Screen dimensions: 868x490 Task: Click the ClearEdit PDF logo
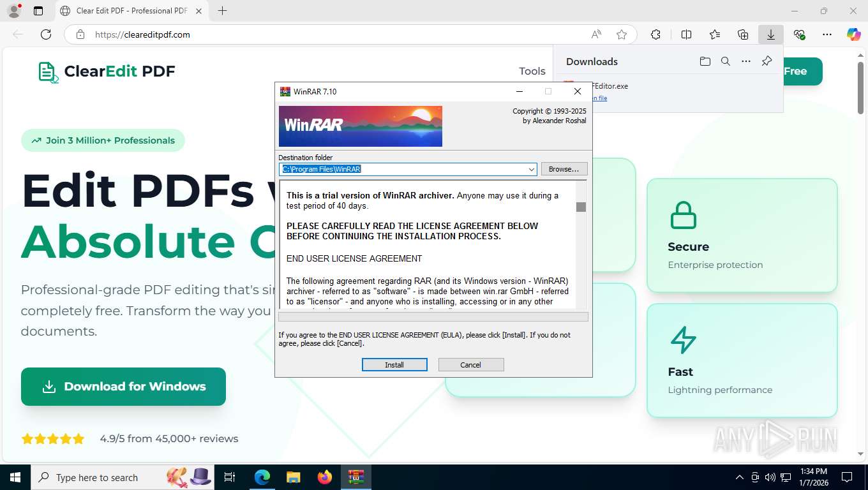(107, 71)
